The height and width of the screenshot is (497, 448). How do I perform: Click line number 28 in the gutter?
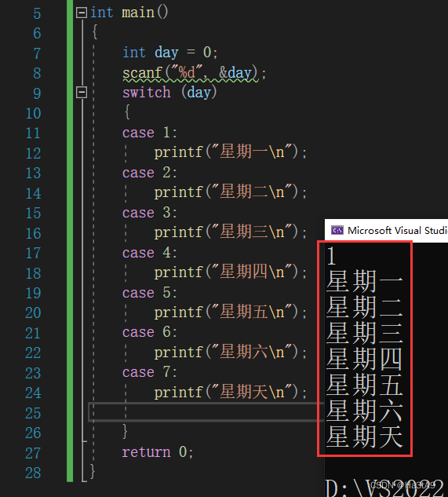[33, 473]
